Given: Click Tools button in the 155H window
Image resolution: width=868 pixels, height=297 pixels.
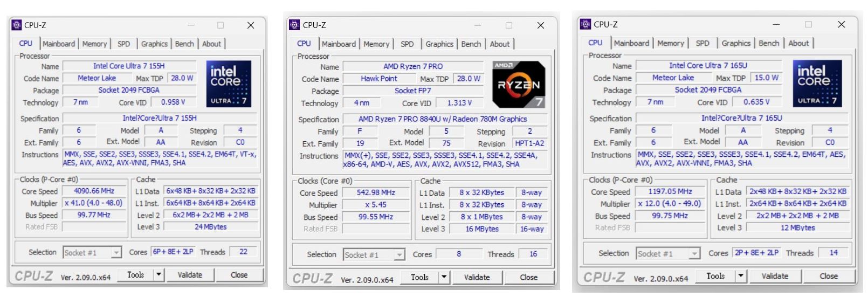Looking at the screenshot, I should coord(136,275).
